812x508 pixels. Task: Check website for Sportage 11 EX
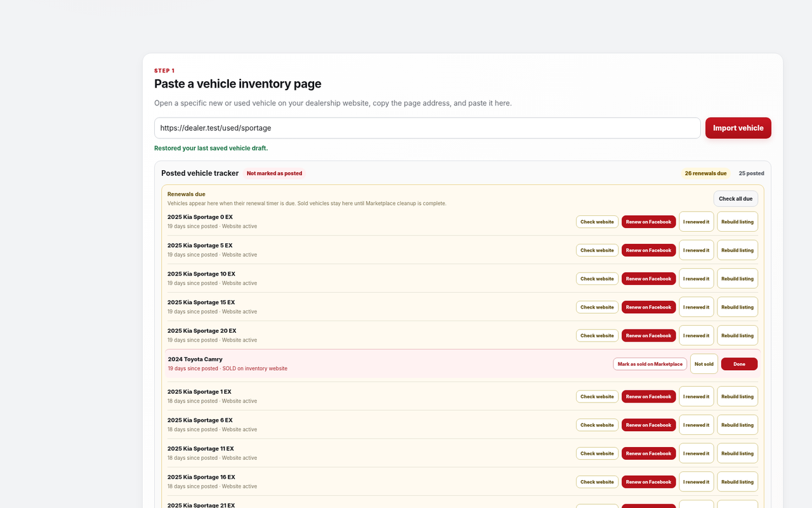point(597,454)
